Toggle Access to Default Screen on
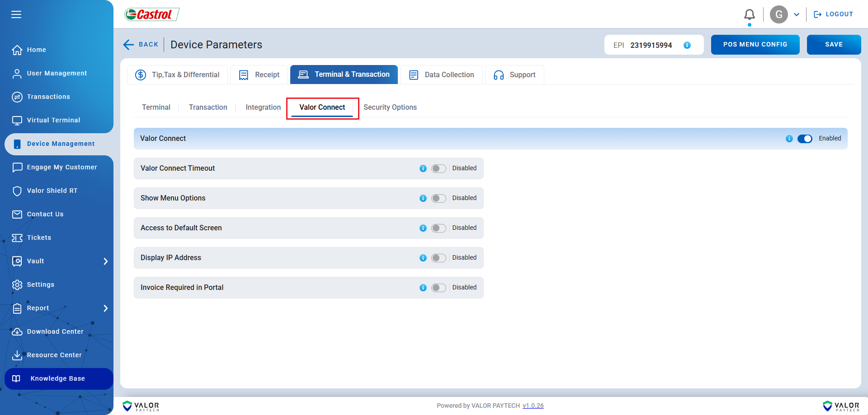Viewport: 868px width, 415px height. (439, 228)
